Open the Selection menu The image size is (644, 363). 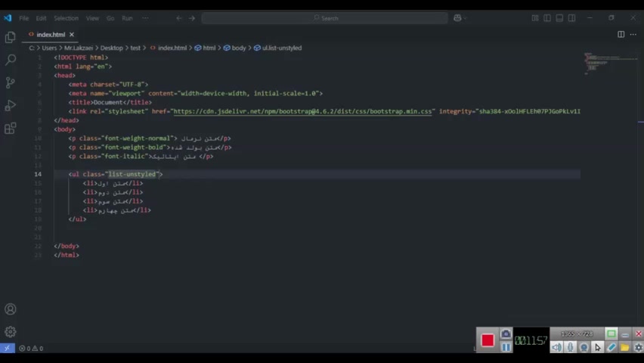point(66,18)
